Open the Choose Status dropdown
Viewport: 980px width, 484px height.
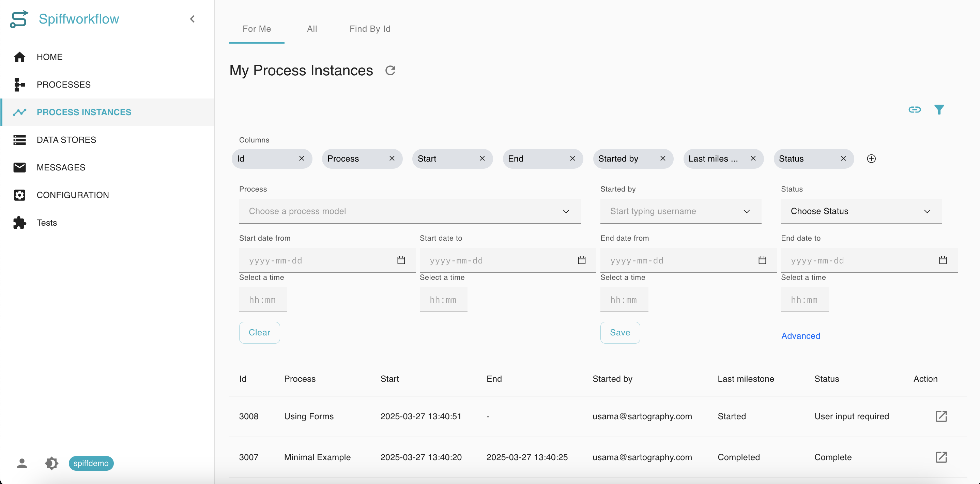click(x=861, y=211)
